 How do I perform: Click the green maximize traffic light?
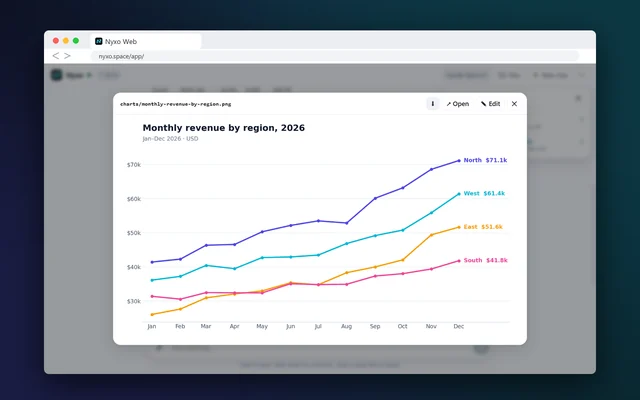click(76, 41)
